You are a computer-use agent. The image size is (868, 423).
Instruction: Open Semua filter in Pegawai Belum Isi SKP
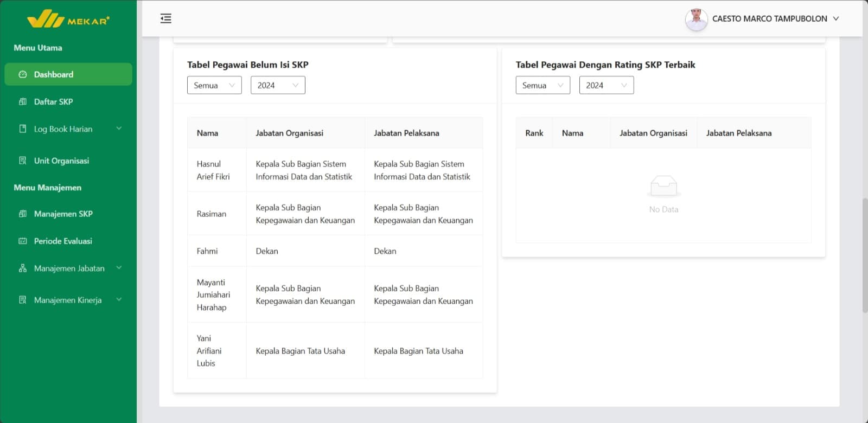point(214,85)
